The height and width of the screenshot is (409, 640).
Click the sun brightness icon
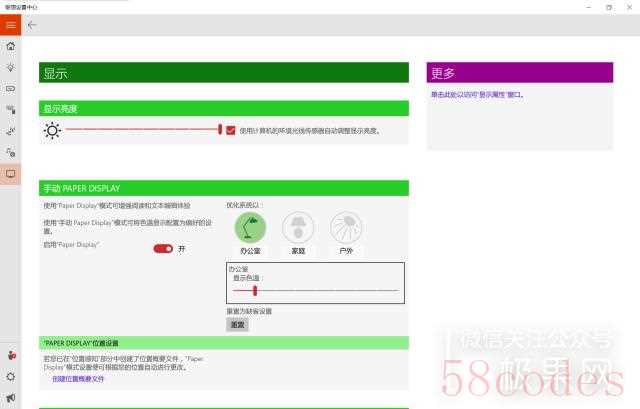(52, 130)
